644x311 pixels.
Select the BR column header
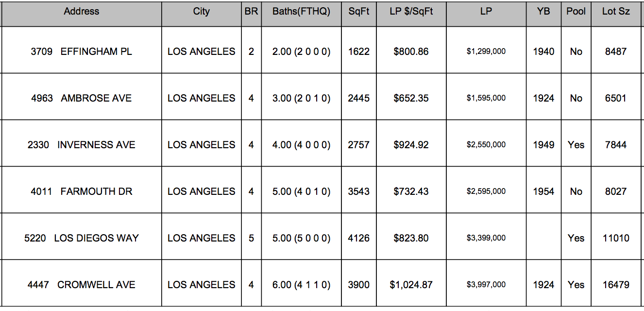click(x=251, y=11)
